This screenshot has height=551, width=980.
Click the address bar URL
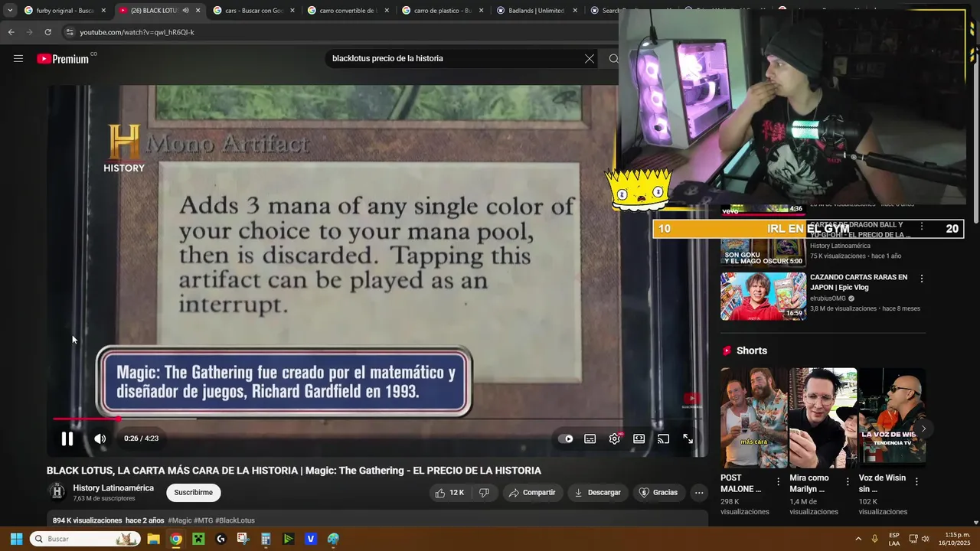coord(137,32)
